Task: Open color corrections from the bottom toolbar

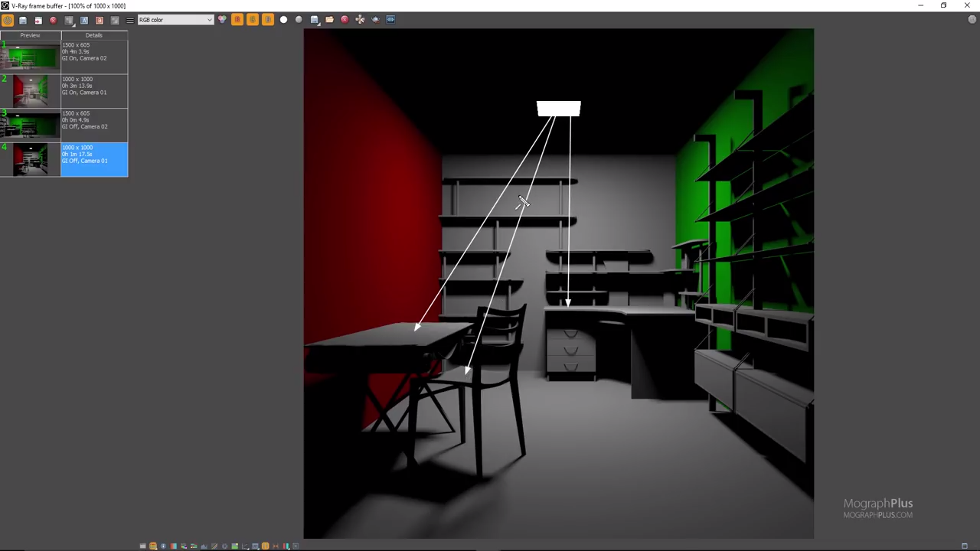Action: [x=153, y=546]
